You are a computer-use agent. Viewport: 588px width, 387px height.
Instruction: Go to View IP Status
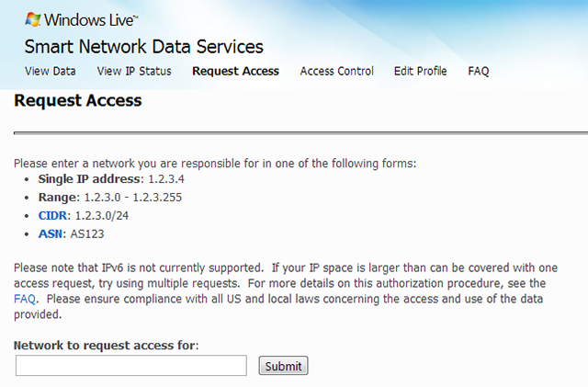coord(134,71)
